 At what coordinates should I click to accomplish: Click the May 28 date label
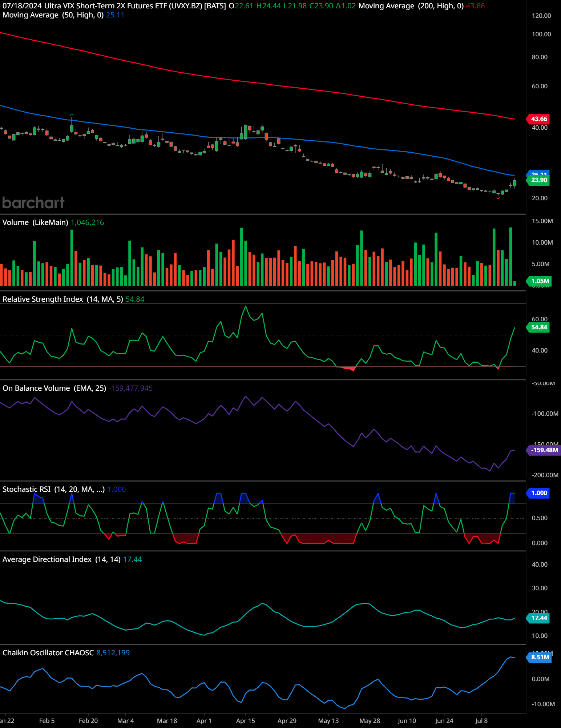(370, 721)
